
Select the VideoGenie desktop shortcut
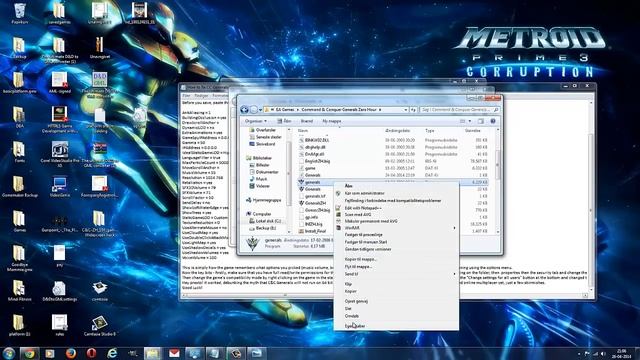(x=60, y=187)
